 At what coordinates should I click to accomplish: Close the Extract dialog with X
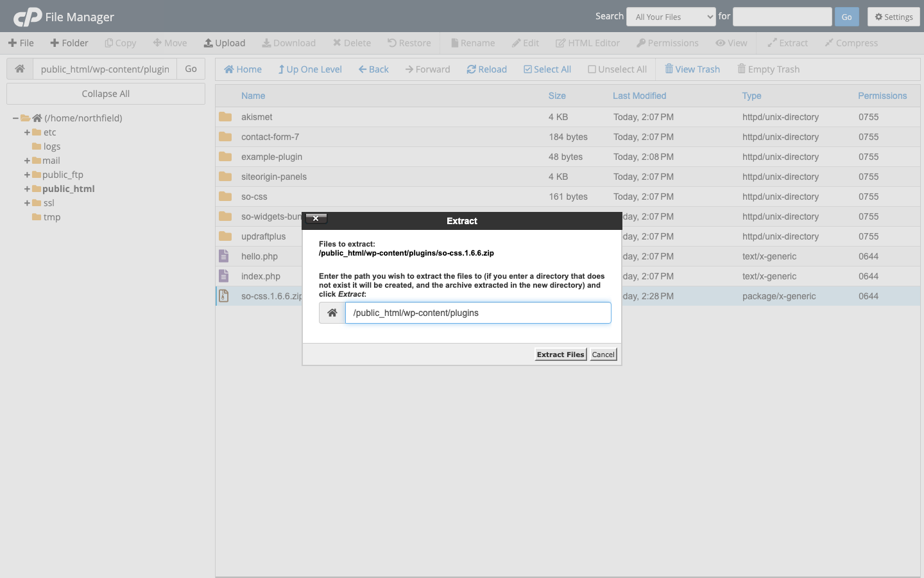[316, 218]
